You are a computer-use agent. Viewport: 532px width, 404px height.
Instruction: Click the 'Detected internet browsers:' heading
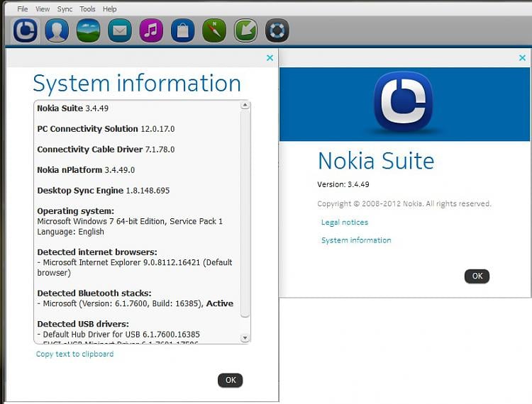97,252
